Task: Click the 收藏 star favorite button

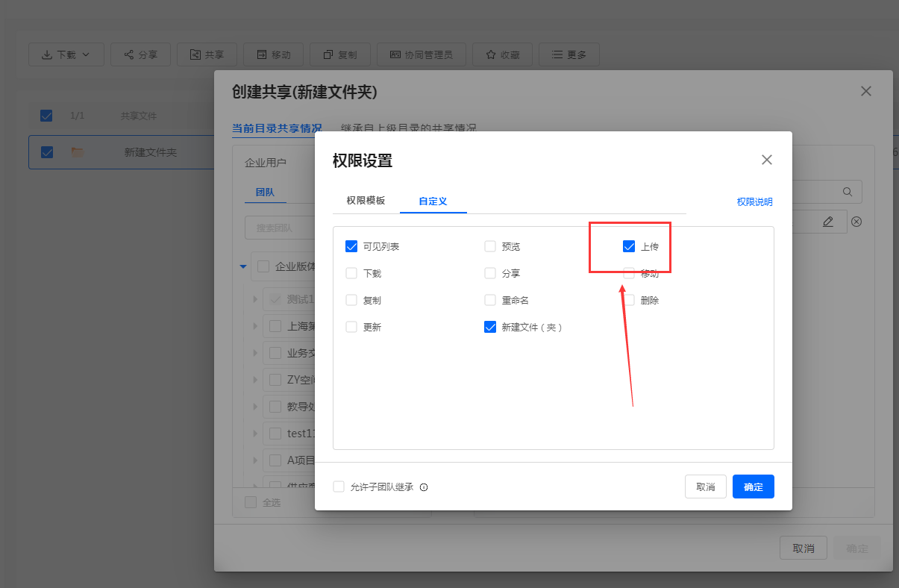Action: click(502, 54)
